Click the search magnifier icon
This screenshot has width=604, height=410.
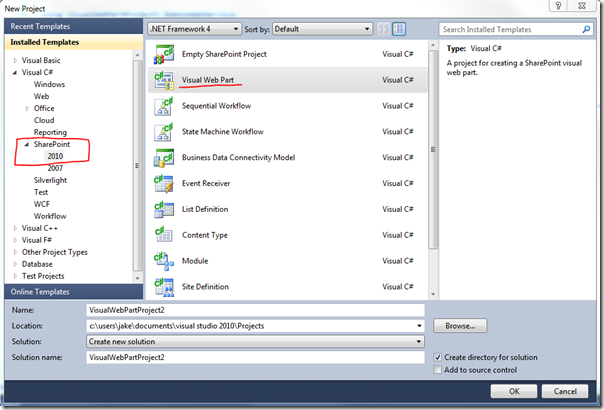[x=586, y=29]
